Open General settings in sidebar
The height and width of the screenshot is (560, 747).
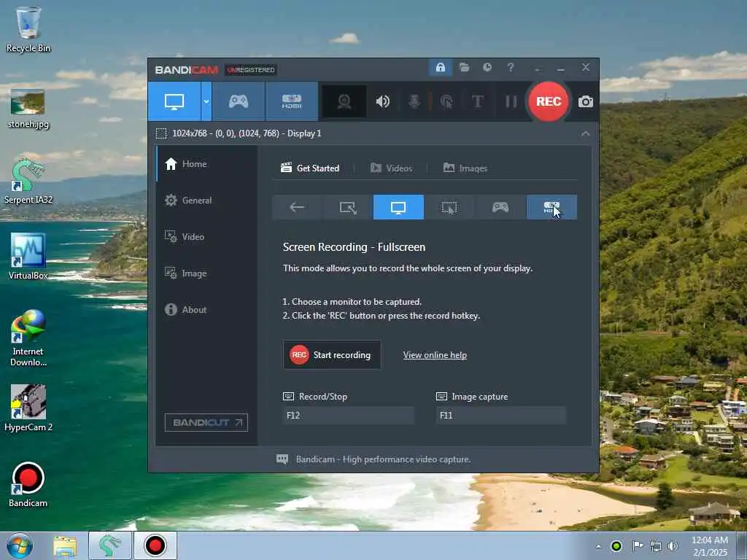coord(206,201)
